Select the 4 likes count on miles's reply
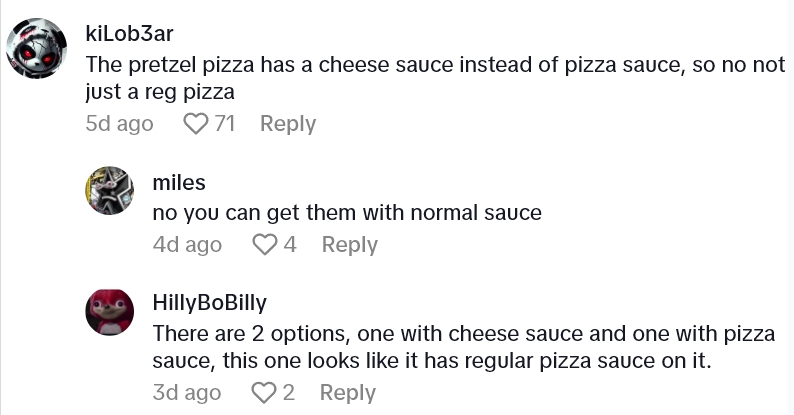Screen dimensions: 794x415 pyautogui.click(x=290, y=245)
